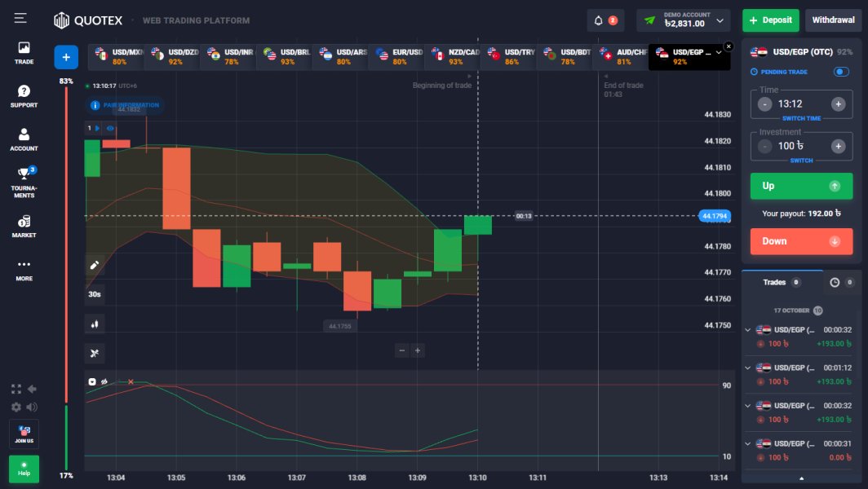
Task: Open the More menu in sidebar
Action: 24,270
